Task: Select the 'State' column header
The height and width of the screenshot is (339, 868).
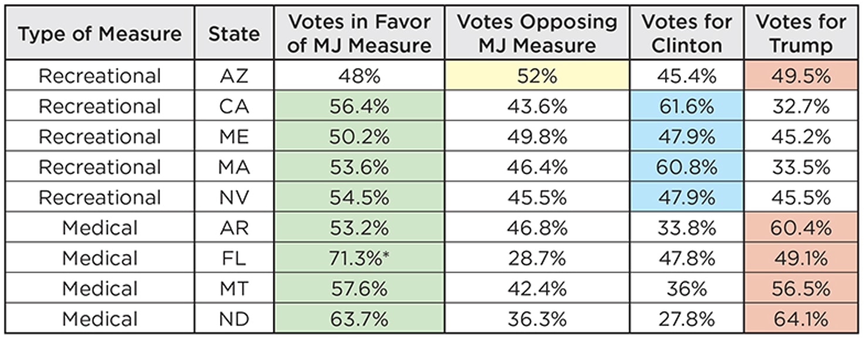Action: pos(233,35)
